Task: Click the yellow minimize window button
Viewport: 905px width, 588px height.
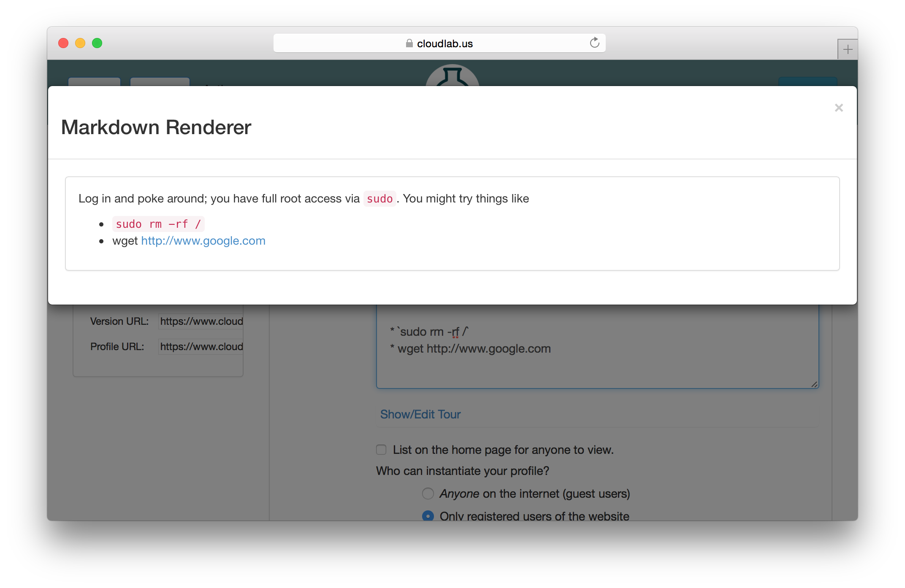Action: (x=80, y=43)
